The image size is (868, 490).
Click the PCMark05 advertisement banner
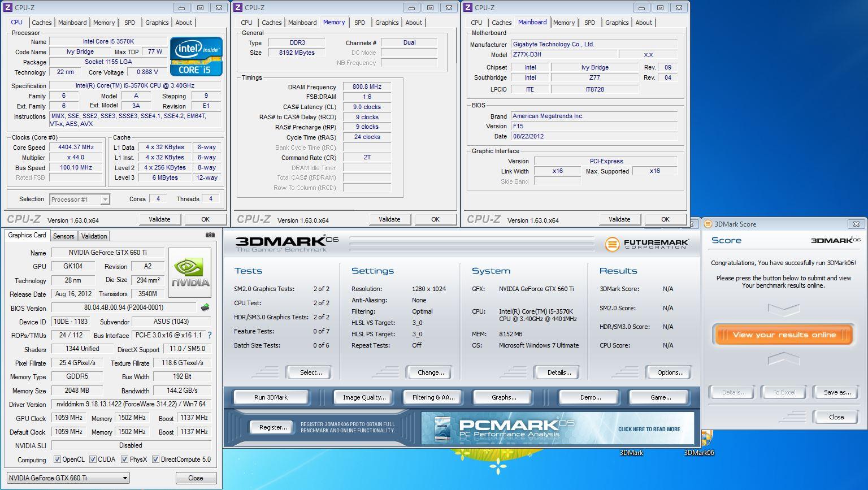click(557, 428)
